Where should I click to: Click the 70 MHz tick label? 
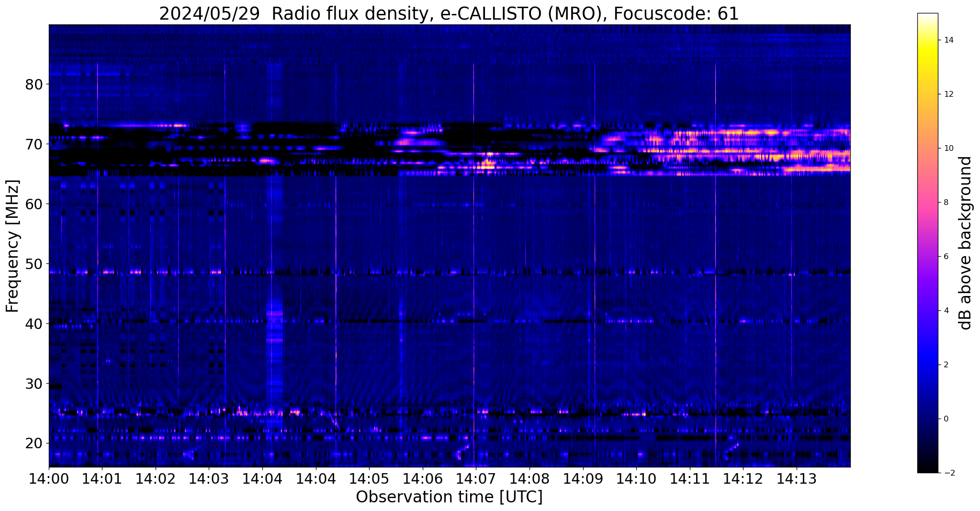coord(34,144)
